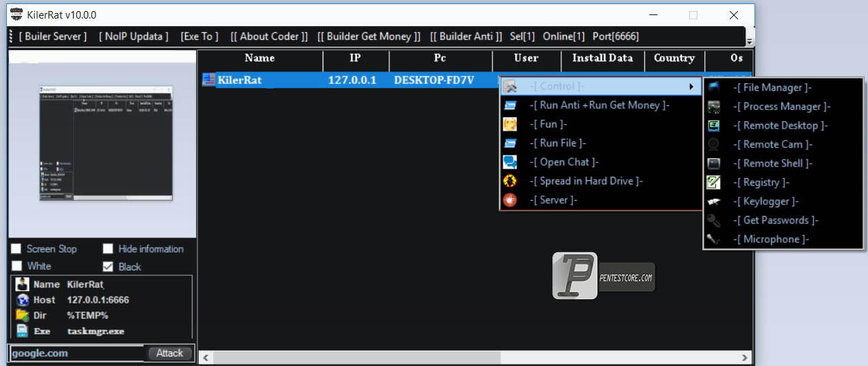
Task: Click the Fun smiley icon
Action: (510, 125)
